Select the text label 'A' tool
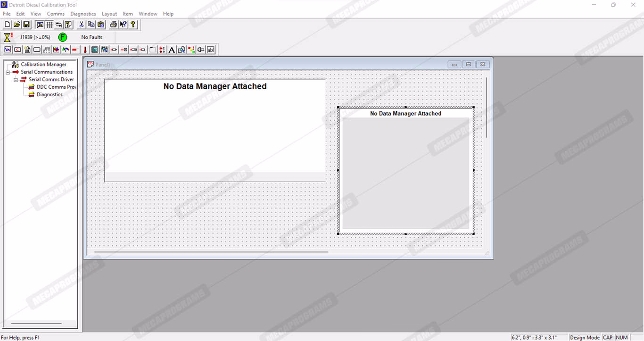 [172, 50]
